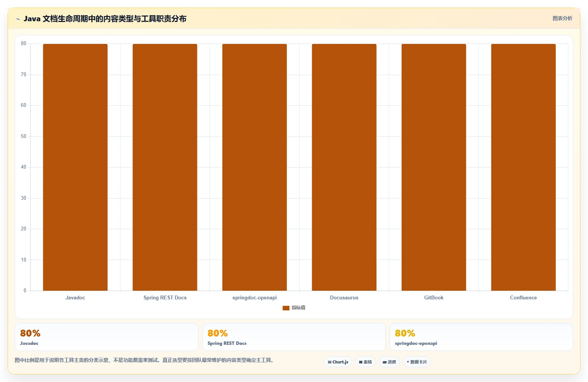This screenshot has height=382, width=588.
Task: Click the Confluence bar in chart
Action: 523,167
